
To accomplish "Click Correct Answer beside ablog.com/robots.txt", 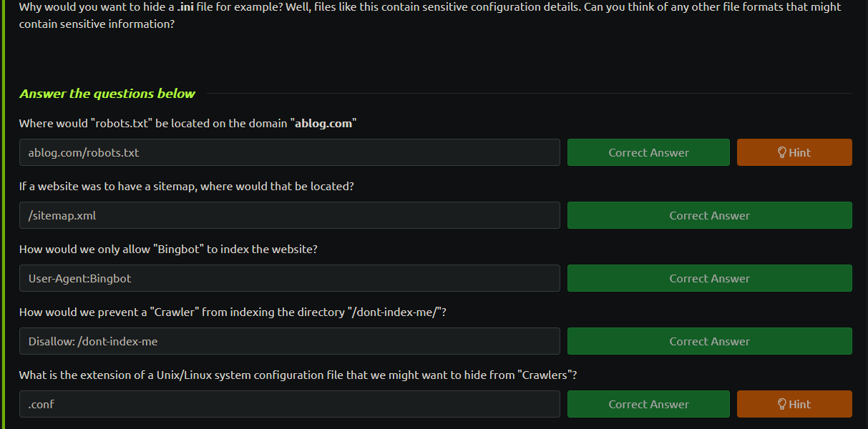I will point(648,152).
